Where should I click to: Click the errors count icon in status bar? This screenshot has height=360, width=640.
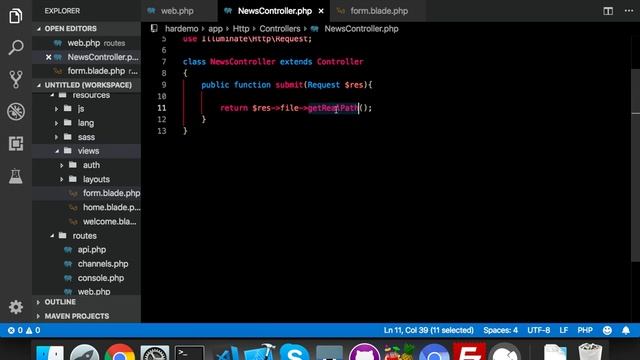click(15, 330)
